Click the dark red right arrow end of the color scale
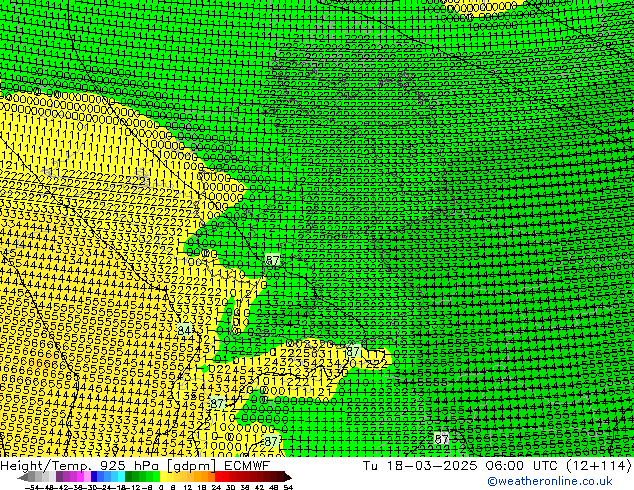The height and width of the screenshot is (490, 634). coord(288,477)
